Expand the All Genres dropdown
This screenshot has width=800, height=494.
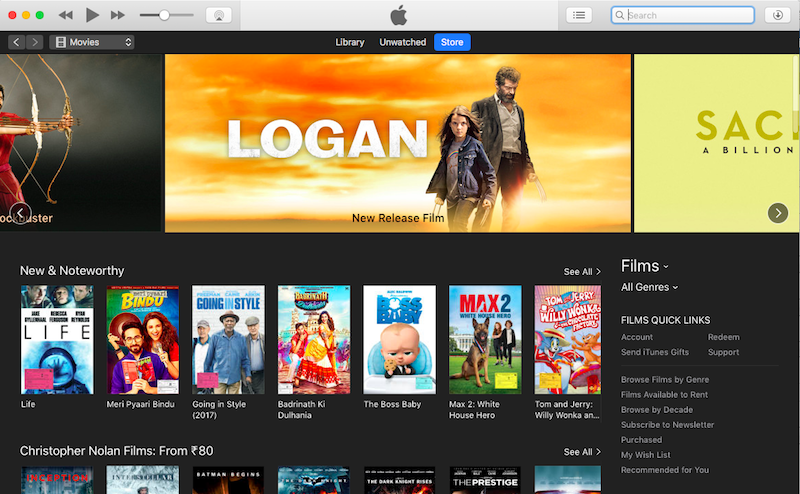click(649, 287)
